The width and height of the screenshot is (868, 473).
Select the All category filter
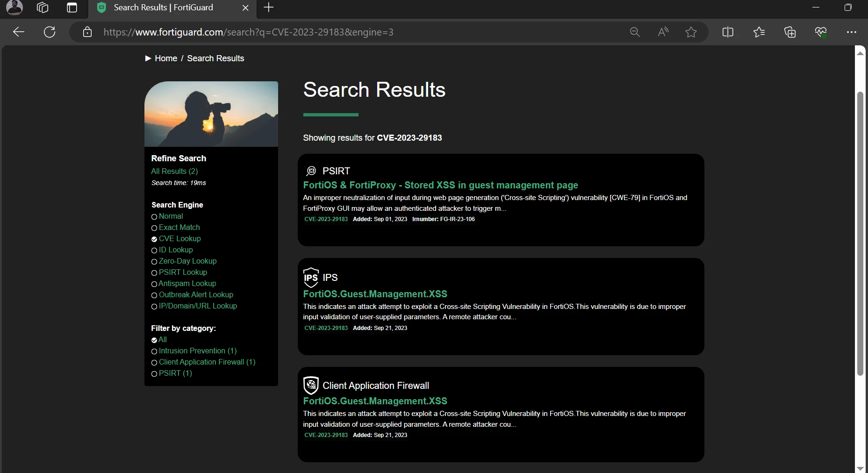159,340
